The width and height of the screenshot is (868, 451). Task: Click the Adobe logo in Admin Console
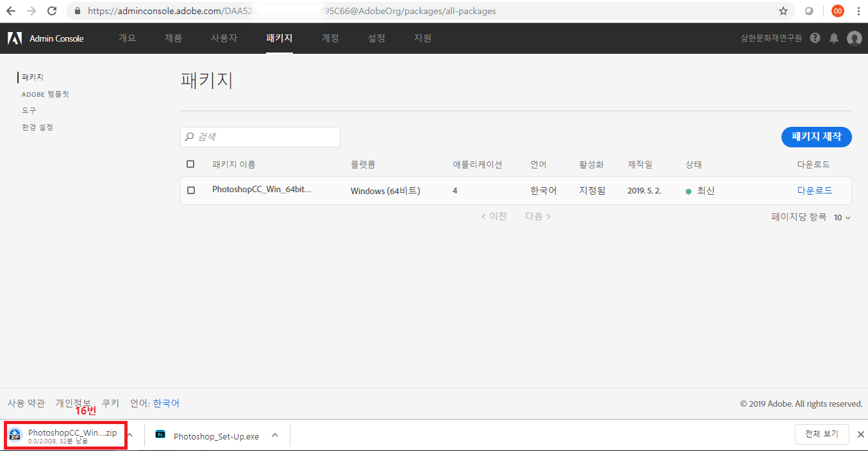pyautogui.click(x=15, y=38)
